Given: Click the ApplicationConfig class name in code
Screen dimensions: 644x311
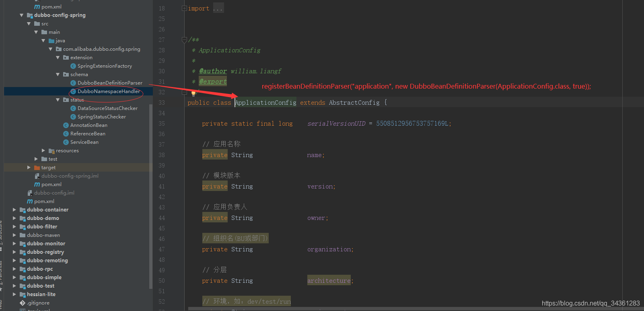Looking at the screenshot, I should pyautogui.click(x=265, y=103).
